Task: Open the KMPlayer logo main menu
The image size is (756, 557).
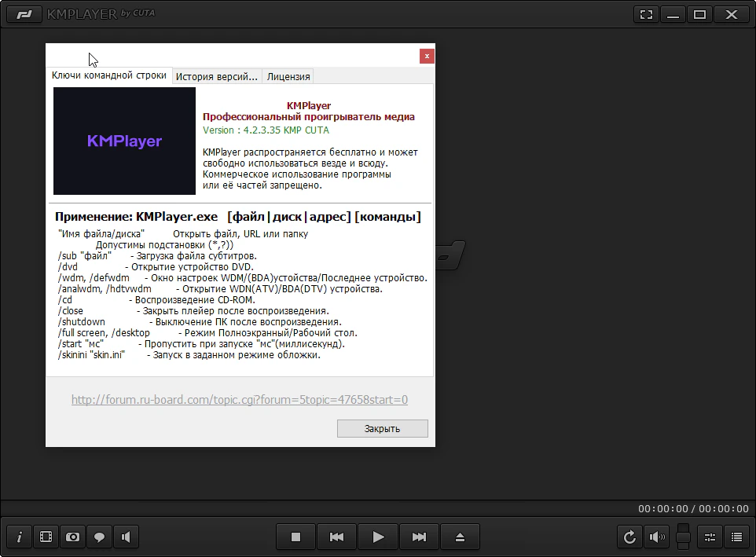Action: pyautogui.click(x=24, y=14)
